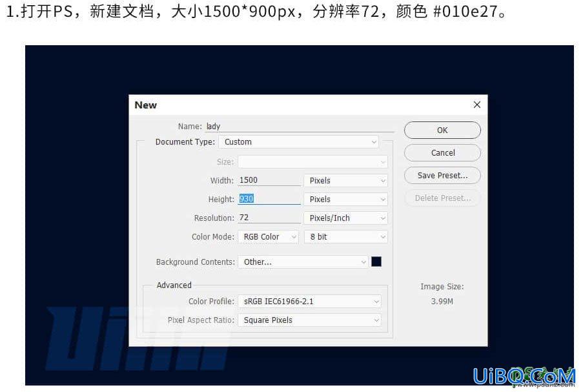Click the Resolution field showing 72

[x=269, y=218]
